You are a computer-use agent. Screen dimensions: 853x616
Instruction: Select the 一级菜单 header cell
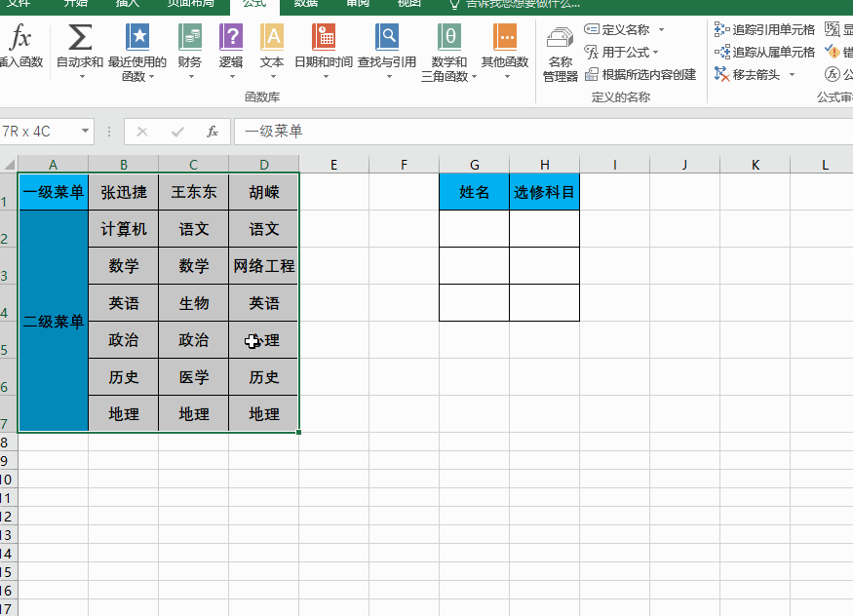pos(54,192)
